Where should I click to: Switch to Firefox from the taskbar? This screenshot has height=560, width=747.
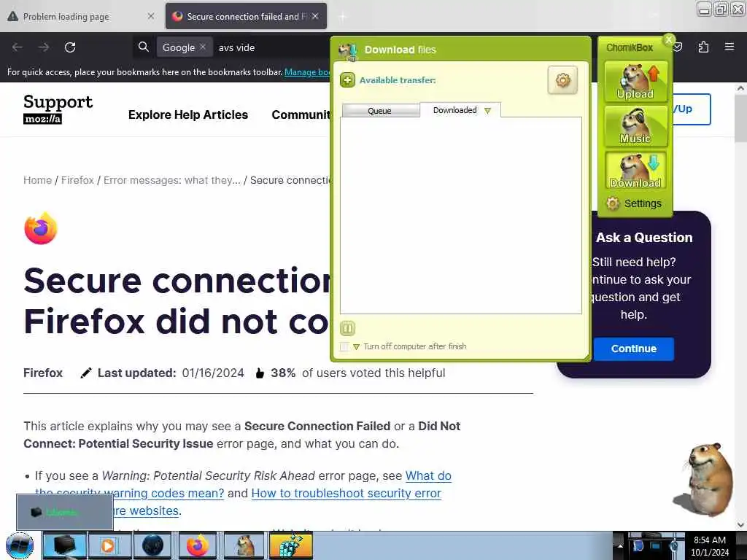(197, 545)
